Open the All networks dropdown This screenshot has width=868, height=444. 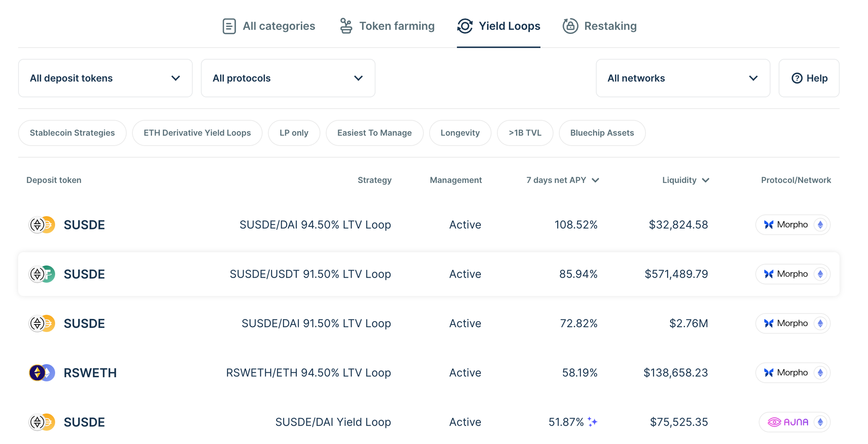coord(683,78)
